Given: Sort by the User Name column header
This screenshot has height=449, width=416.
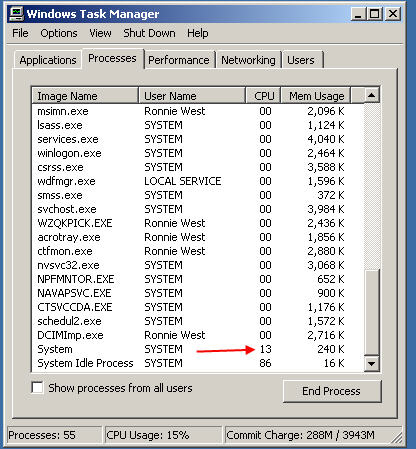Looking at the screenshot, I should click(192, 96).
